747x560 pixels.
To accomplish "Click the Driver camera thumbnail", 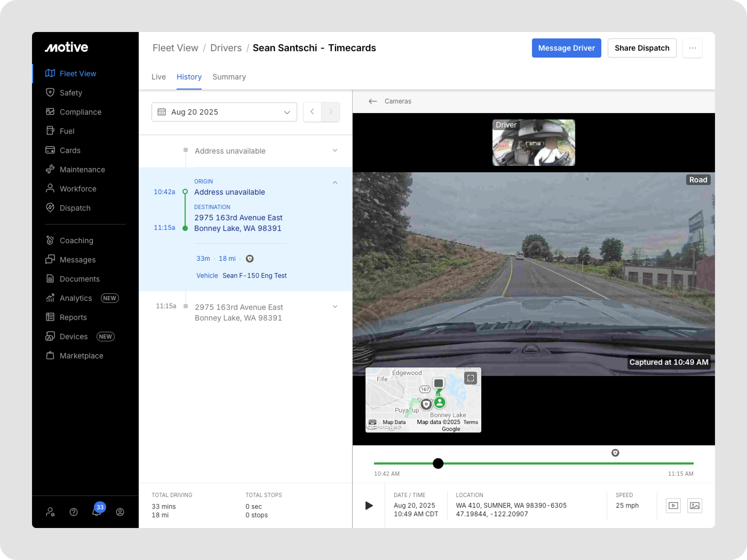I will pos(533,143).
